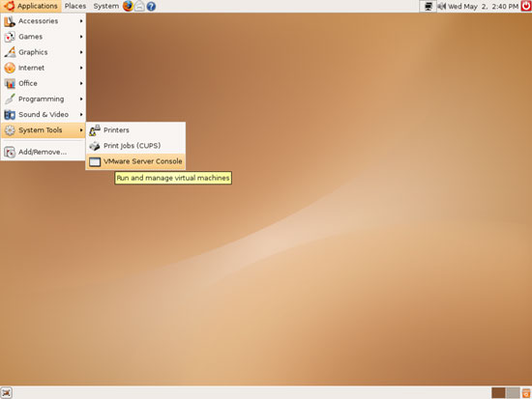Open the trash icon in the bottom panel
532x399 pixels.
coord(526,393)
